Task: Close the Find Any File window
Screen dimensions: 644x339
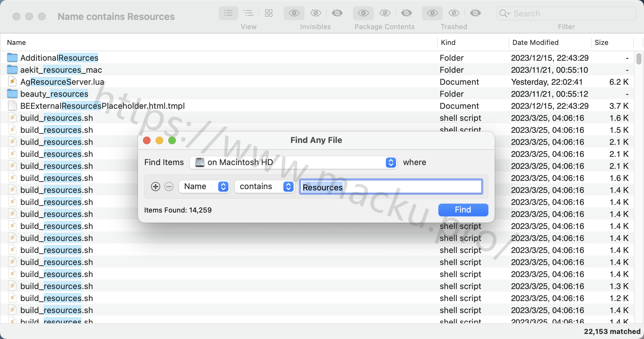Action: [147, 140]
